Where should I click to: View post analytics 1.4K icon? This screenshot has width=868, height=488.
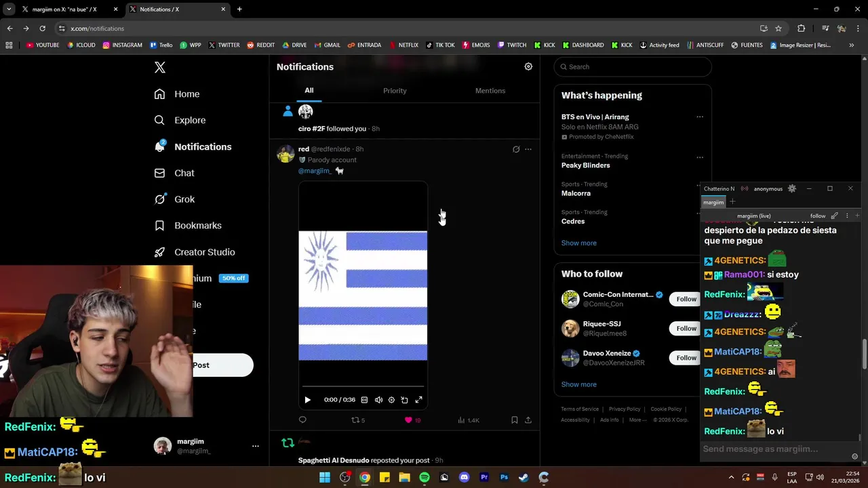click(468, 420)
